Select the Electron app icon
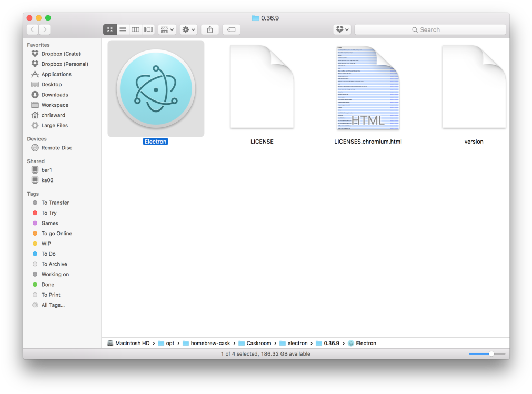Viewport: 532px width, 394px height. 156,89
